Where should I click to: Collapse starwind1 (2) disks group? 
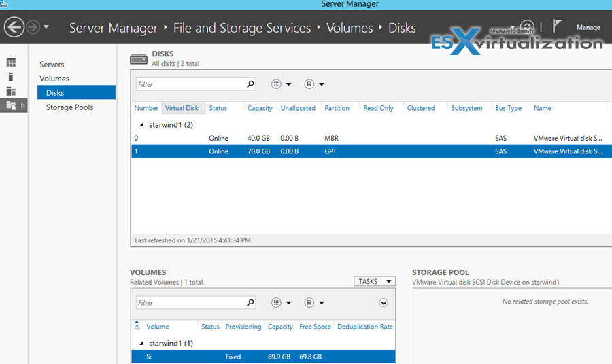click(x=141, y=125)
